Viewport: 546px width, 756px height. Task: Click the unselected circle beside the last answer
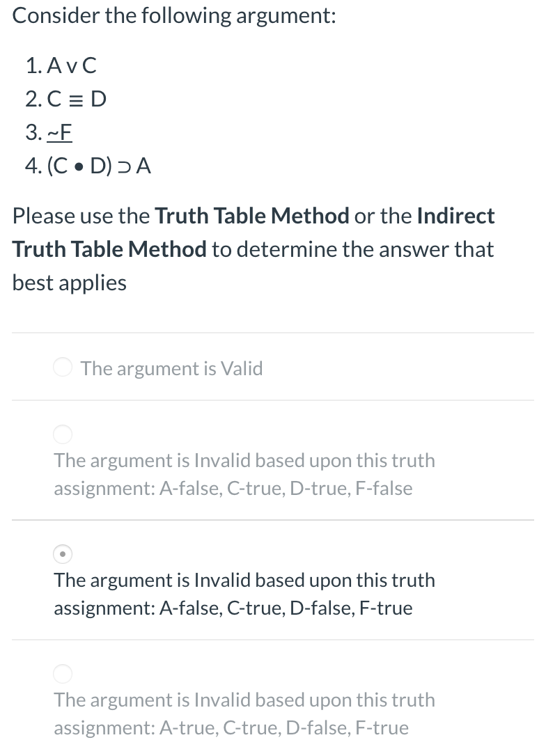62,673
